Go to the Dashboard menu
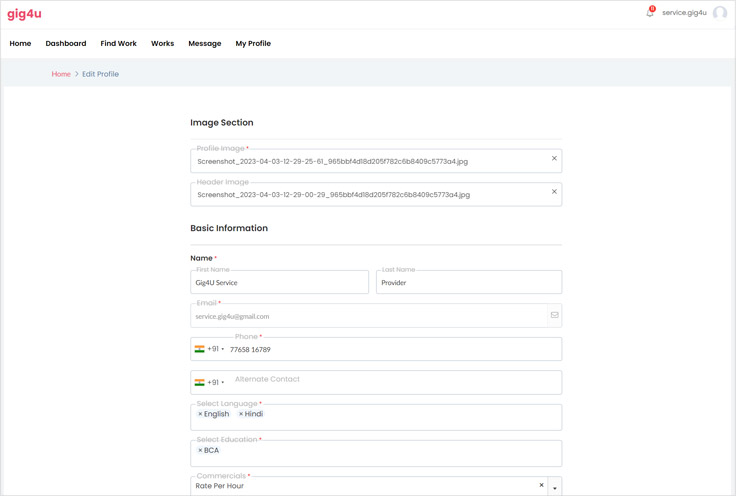This screenshot has width=736, height=496. [66, 44]
